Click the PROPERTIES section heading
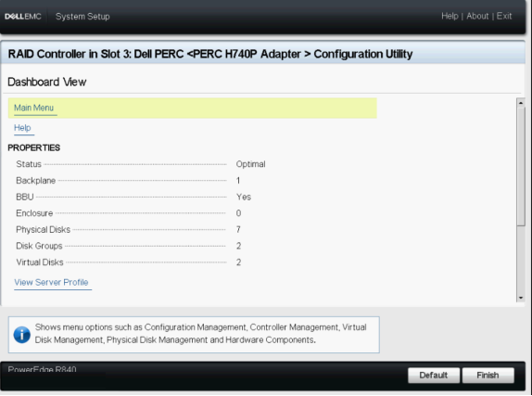Screen dimensions: 532x396 click(34, 147)
